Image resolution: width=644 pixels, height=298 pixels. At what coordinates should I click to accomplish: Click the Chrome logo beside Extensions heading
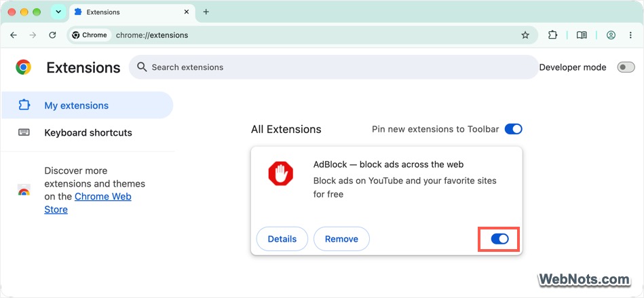click(x=23, y=67)
